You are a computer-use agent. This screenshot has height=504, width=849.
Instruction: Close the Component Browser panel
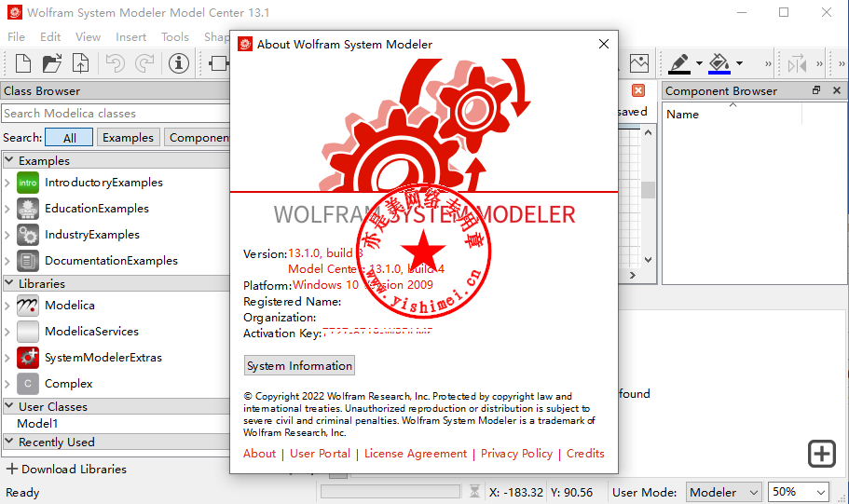pos(837,90)
